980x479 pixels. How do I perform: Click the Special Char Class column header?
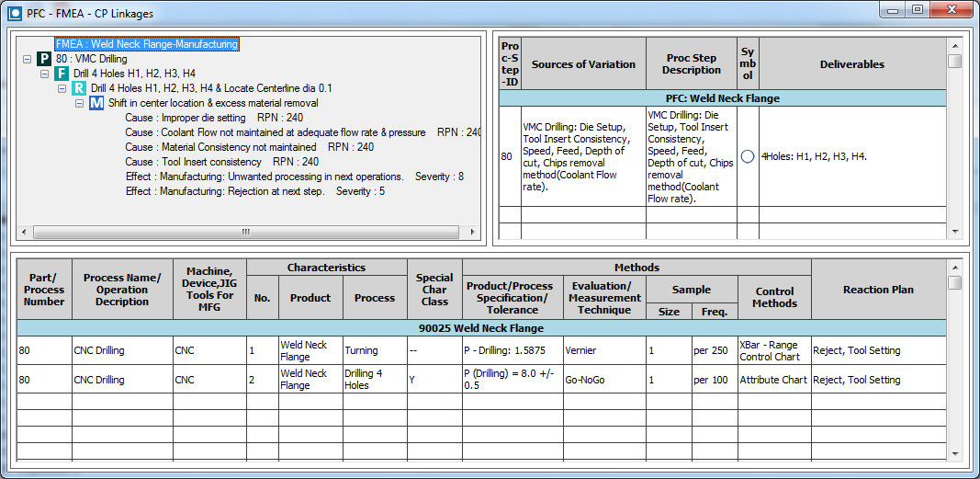click(434, 290)
